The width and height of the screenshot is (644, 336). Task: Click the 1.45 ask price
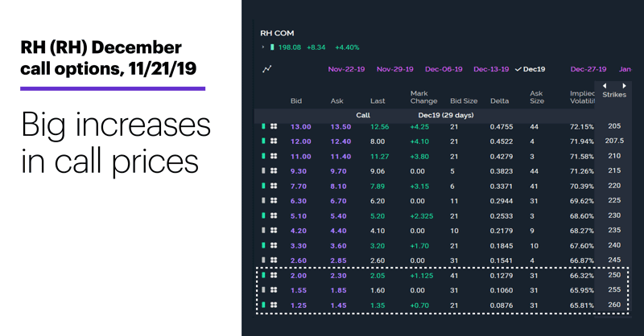tap(338, 305)
